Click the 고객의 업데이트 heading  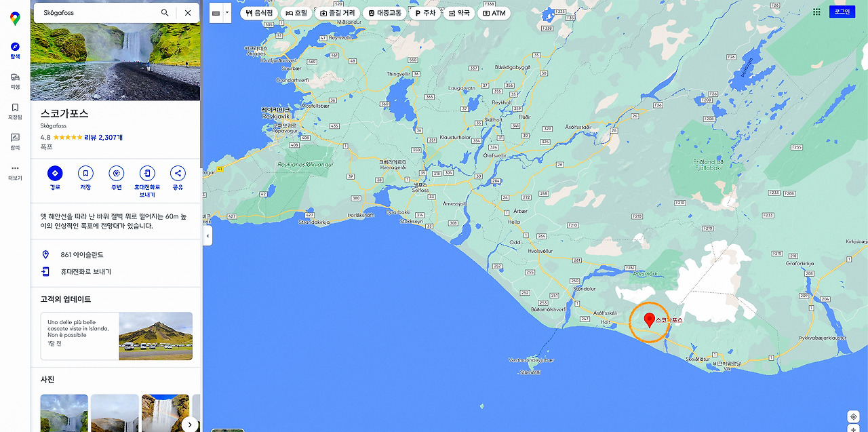[66, 299]
